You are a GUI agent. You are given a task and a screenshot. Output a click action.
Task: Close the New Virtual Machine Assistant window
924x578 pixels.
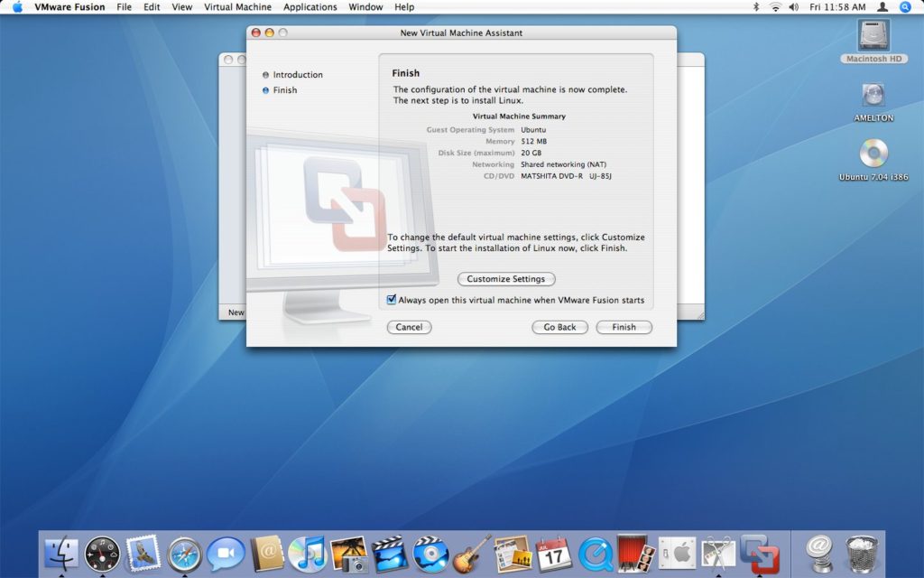pos(255,33)
